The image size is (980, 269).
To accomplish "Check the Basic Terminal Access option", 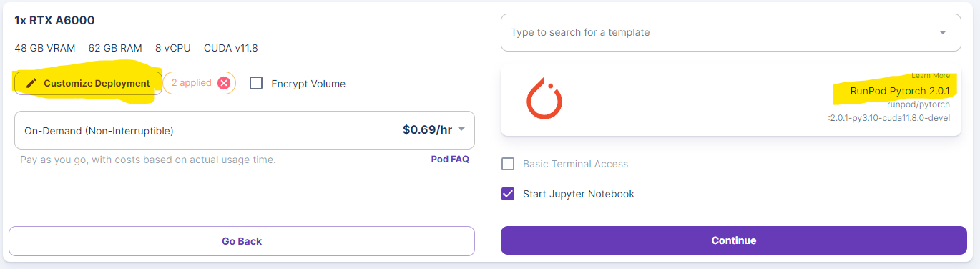I will [x=508, y=164].
